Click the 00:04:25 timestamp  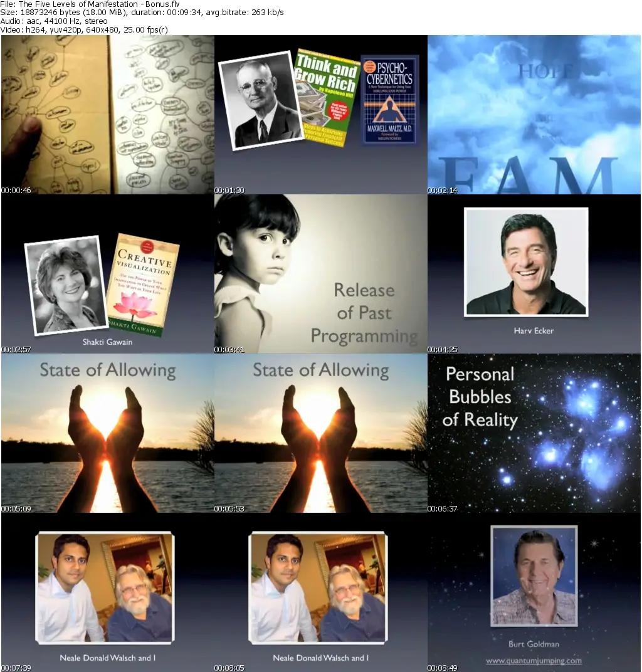442,350
